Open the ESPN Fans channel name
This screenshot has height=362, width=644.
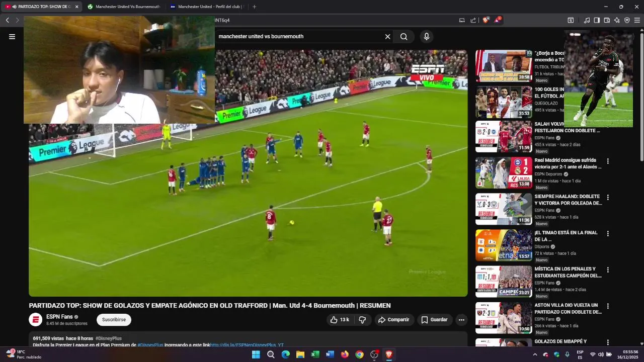coord(59,317)
